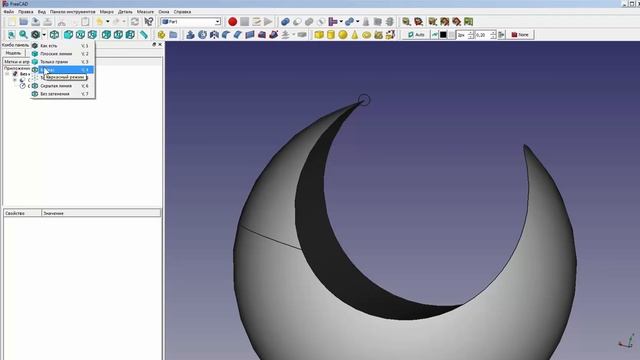
Task: Open the Help menu (Справка)
Action: click(182, 12)
